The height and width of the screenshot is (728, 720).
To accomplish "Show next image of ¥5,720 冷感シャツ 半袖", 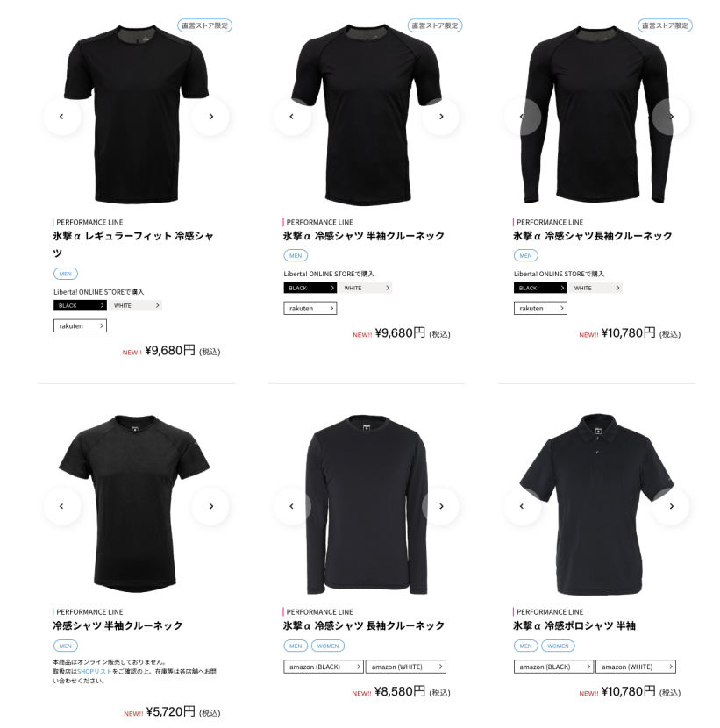I will (210, 506).
